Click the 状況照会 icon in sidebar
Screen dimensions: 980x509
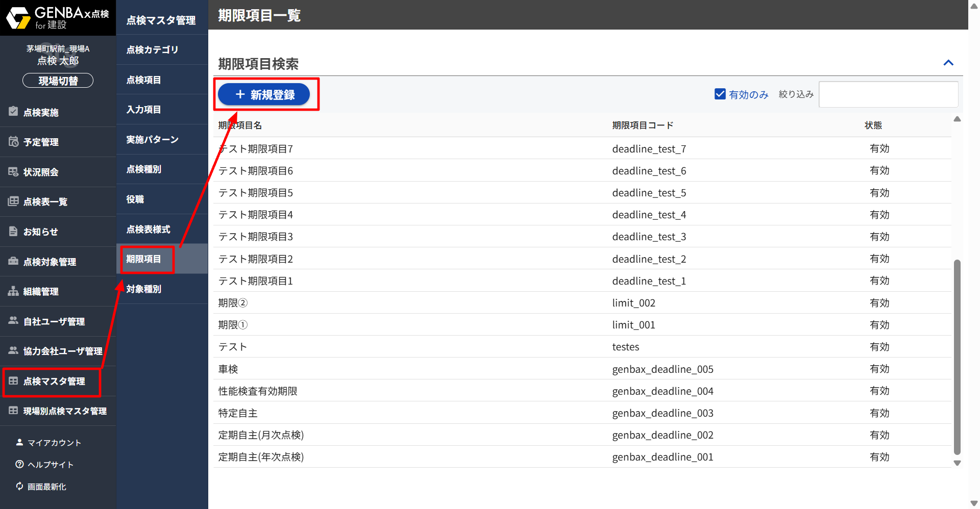click(x=13, y=172)
